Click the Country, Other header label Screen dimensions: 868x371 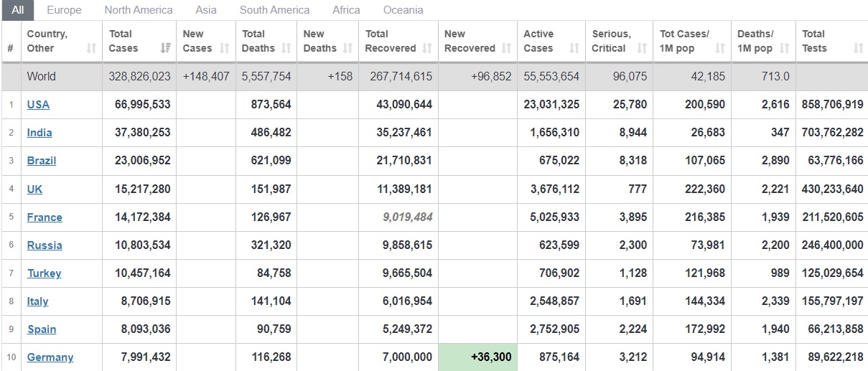tap(47, 41)
